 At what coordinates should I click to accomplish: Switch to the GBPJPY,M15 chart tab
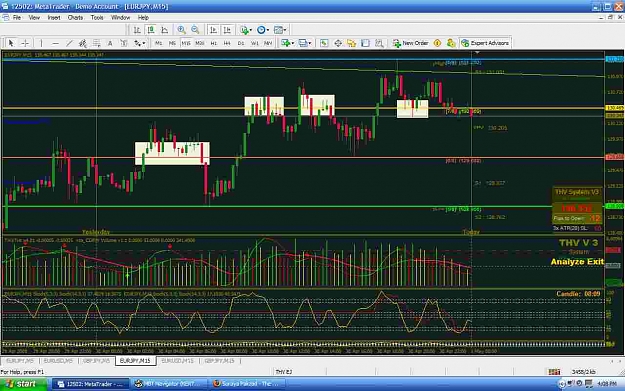click(219, 361)
